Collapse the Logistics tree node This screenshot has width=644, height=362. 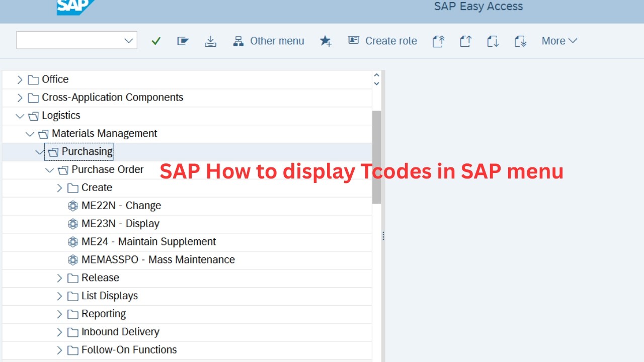point(20,116)
